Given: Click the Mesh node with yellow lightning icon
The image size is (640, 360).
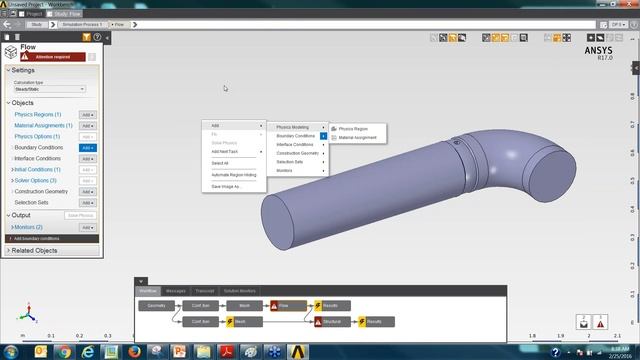Looking at the screenshot, I should tap(244, 322).
